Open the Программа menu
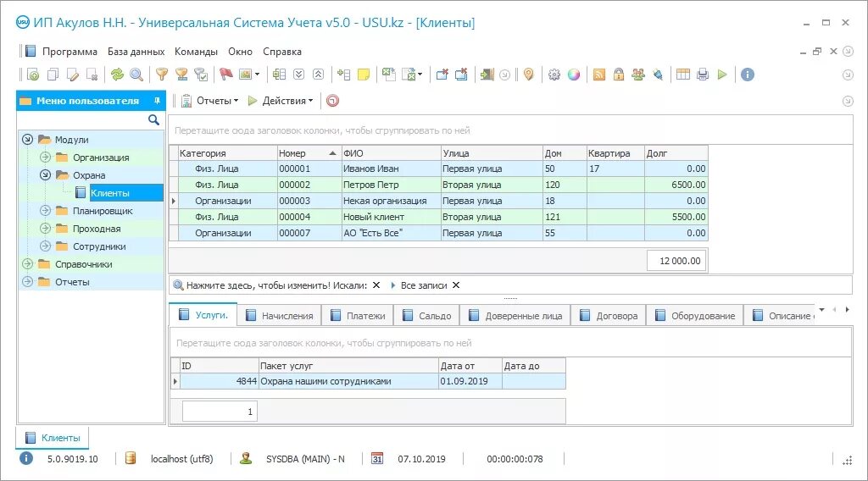This screenshot has height=481, width=868. tap(70, 52)
